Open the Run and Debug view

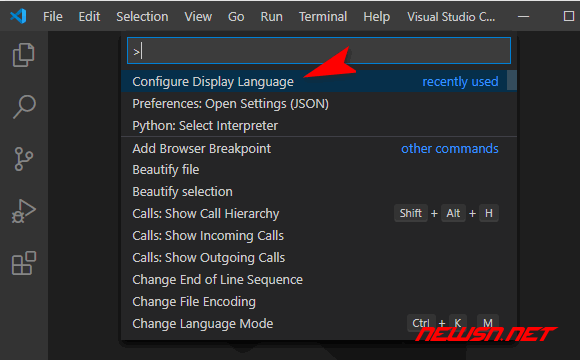point(24,211)
